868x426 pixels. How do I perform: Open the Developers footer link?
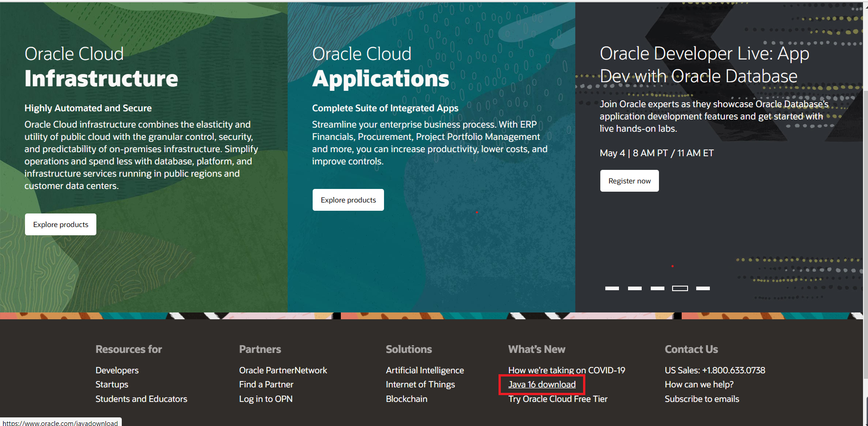pyautogui.click(x=117, y=370)
